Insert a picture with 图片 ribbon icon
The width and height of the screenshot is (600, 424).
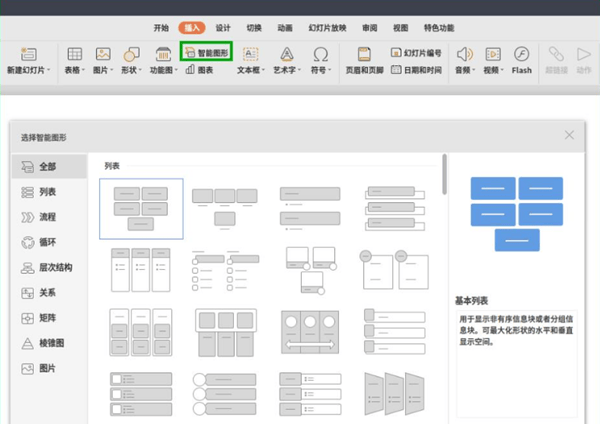[x=103, y=54]
